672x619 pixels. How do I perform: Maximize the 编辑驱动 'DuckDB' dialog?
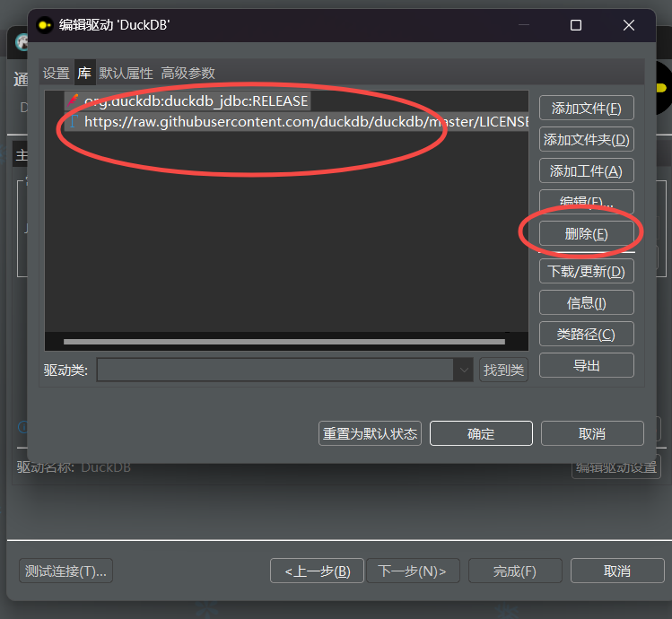click(576, 25)
